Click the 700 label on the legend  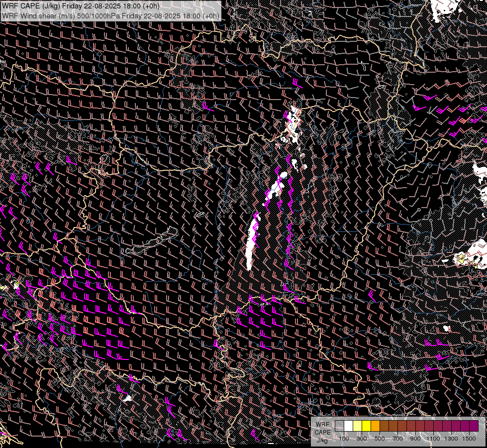tap(397, 439)
